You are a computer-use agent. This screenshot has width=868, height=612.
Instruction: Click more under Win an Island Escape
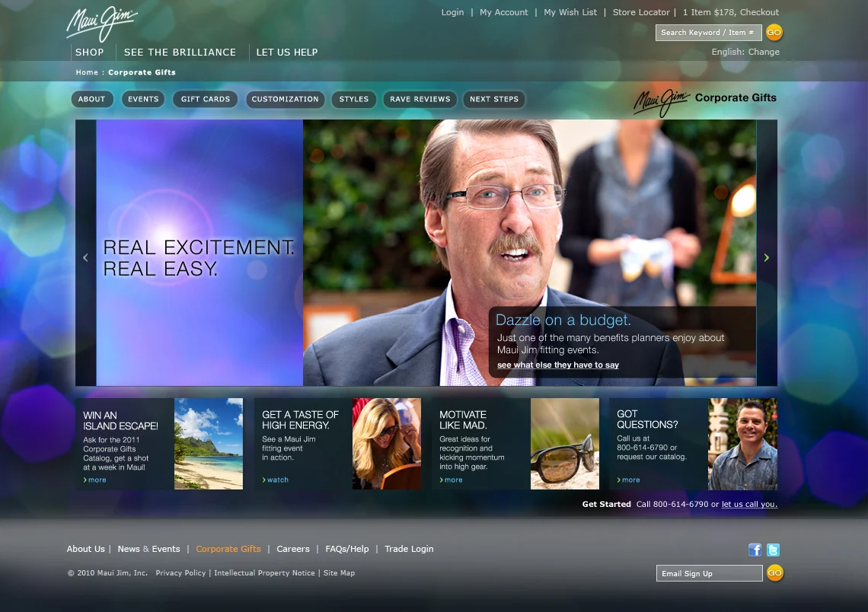point(94,480)
